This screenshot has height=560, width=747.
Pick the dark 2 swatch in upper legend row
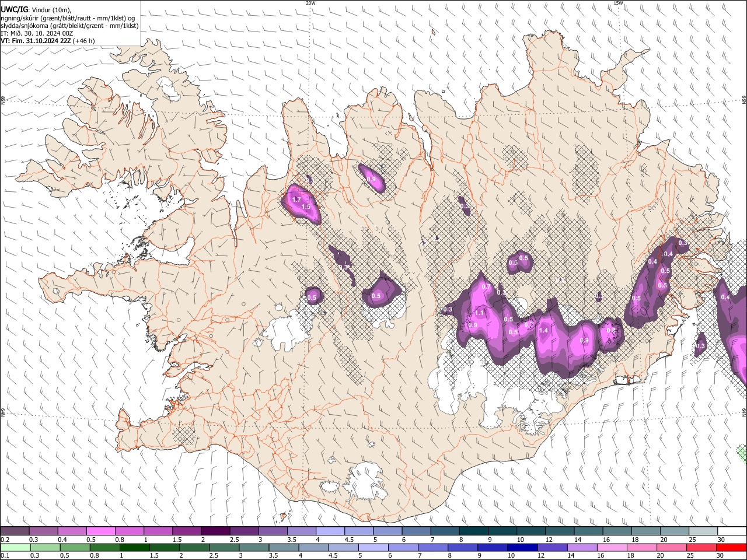click(x=215, y=531)
